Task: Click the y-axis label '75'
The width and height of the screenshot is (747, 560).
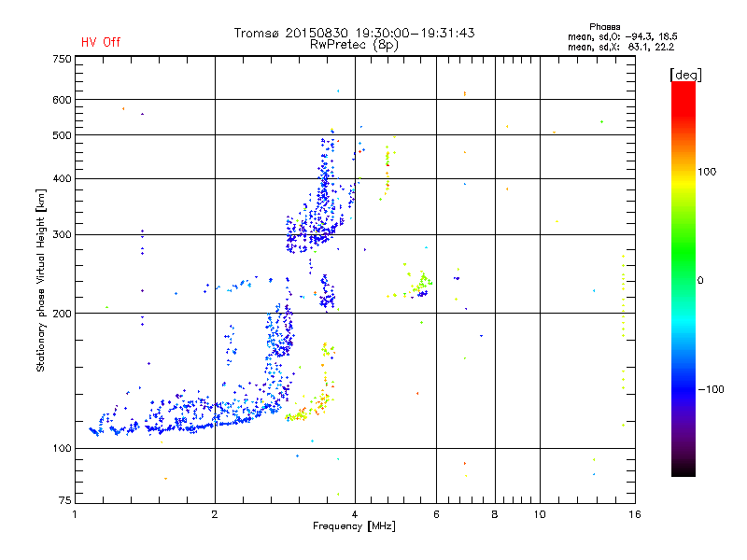Action: coord(65,500)
